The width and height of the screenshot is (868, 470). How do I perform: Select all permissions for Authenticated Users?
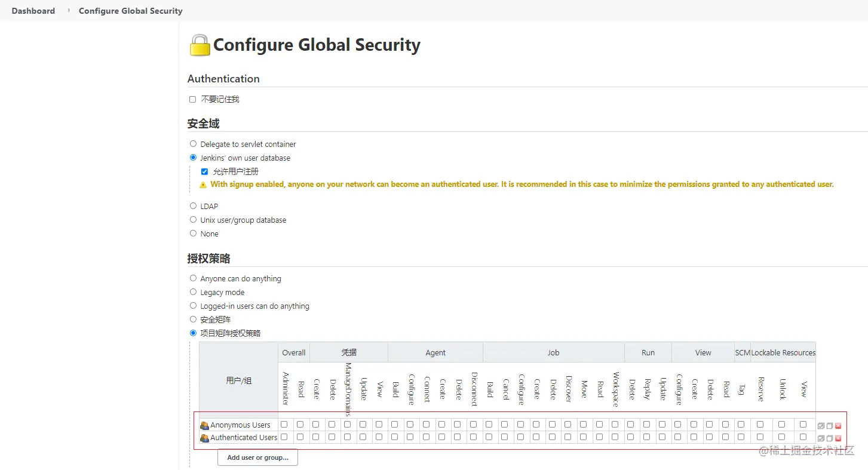pos(821,438)
